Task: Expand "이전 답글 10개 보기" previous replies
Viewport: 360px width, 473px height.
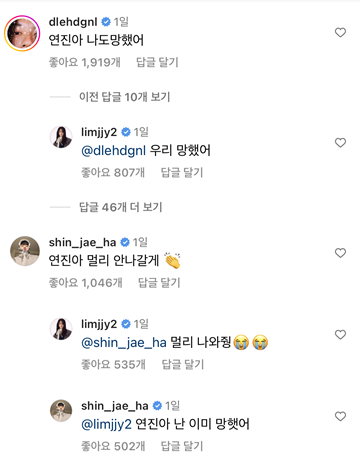Action: pos(124,97)
